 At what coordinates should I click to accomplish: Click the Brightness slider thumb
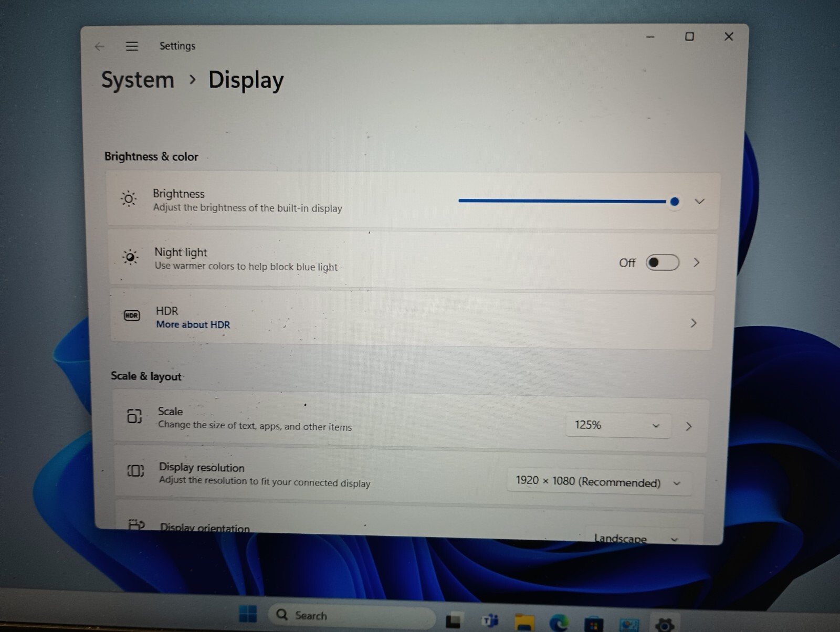[675, 202]
